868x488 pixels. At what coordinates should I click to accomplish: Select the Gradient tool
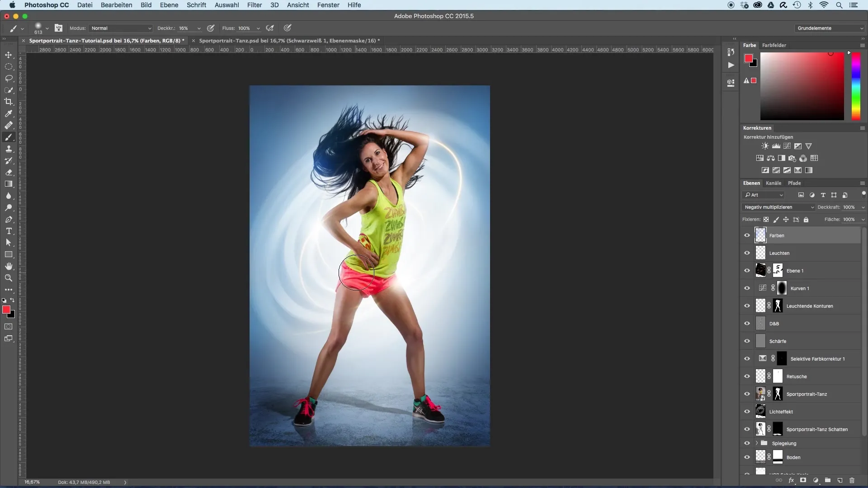point(9,184)
